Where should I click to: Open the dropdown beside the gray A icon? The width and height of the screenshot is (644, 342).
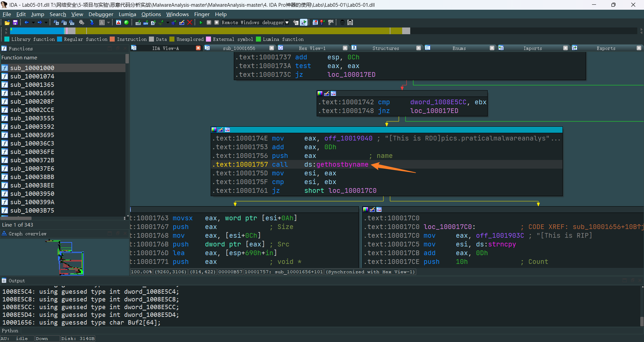108,22
